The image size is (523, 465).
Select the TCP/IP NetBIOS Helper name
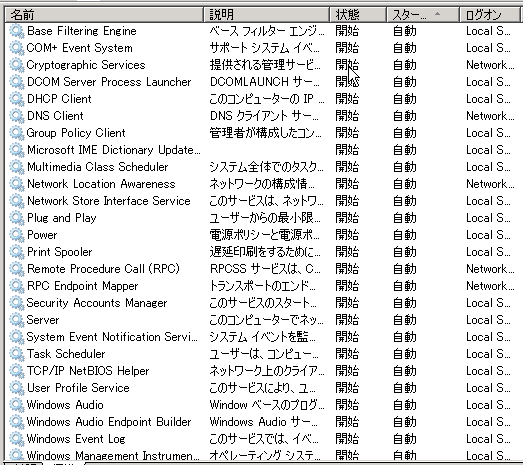(88, 371)
